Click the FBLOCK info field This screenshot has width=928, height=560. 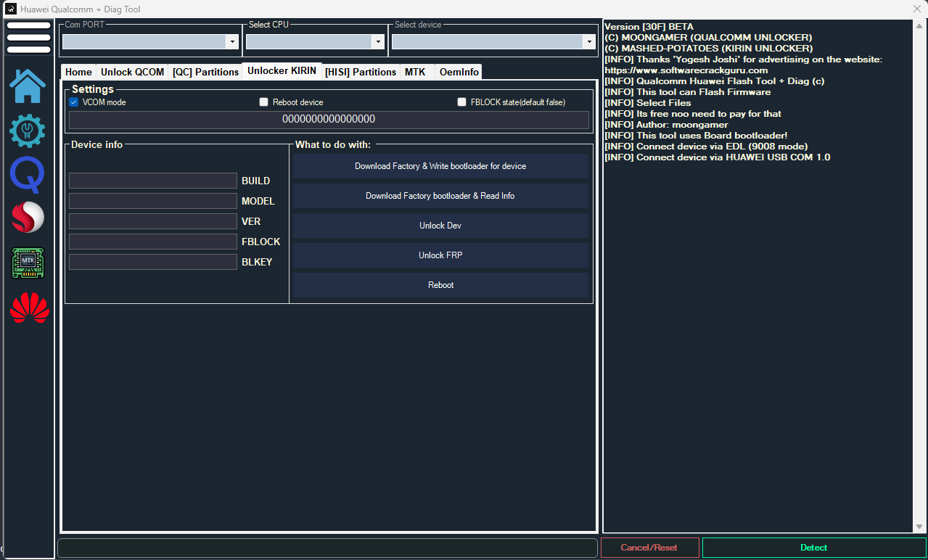[x=153, y=242]
